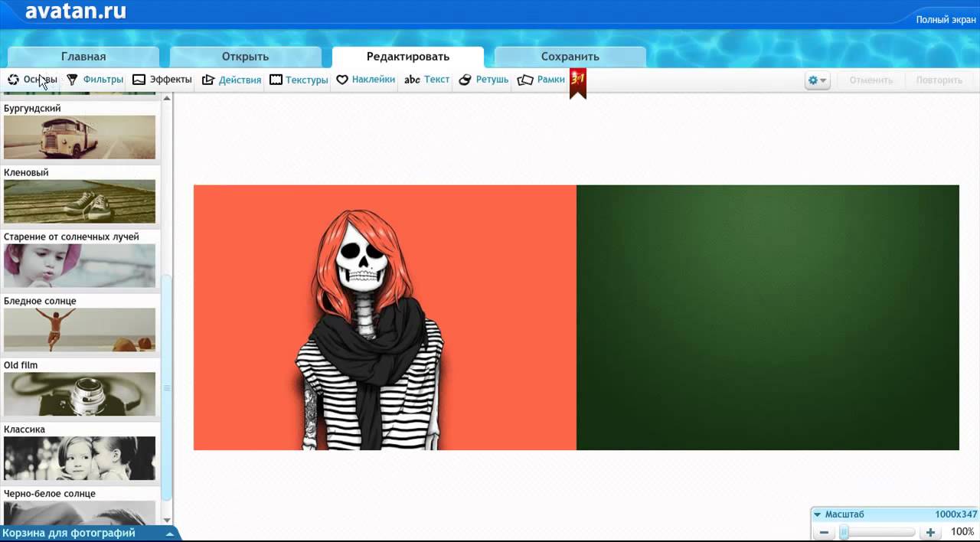980x542 pixels.
Task: Click the Ретушь text label
Action: [492, 80]
